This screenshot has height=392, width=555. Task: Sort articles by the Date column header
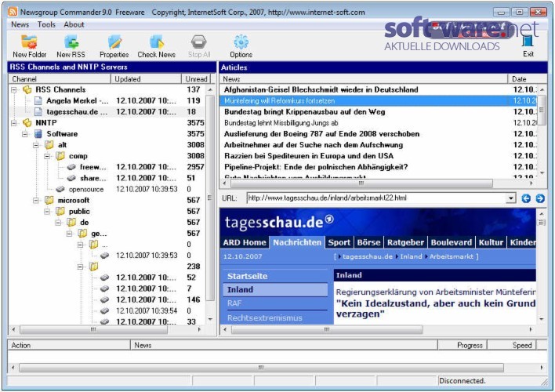click(528, 79)
